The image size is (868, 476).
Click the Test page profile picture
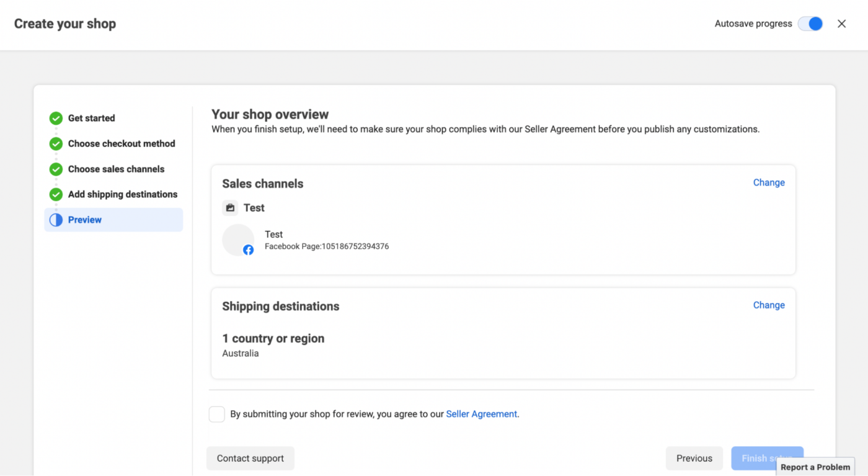pos(238,240)
